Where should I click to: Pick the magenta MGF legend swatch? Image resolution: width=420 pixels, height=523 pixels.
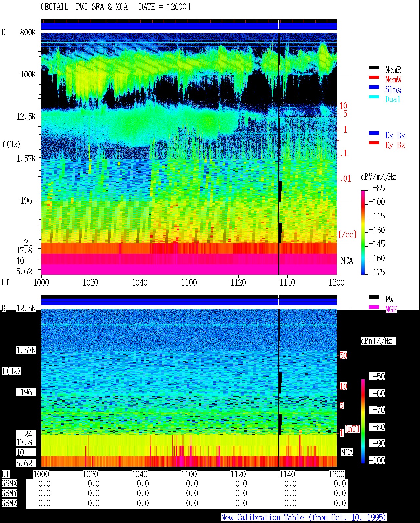tap(374, 307)
